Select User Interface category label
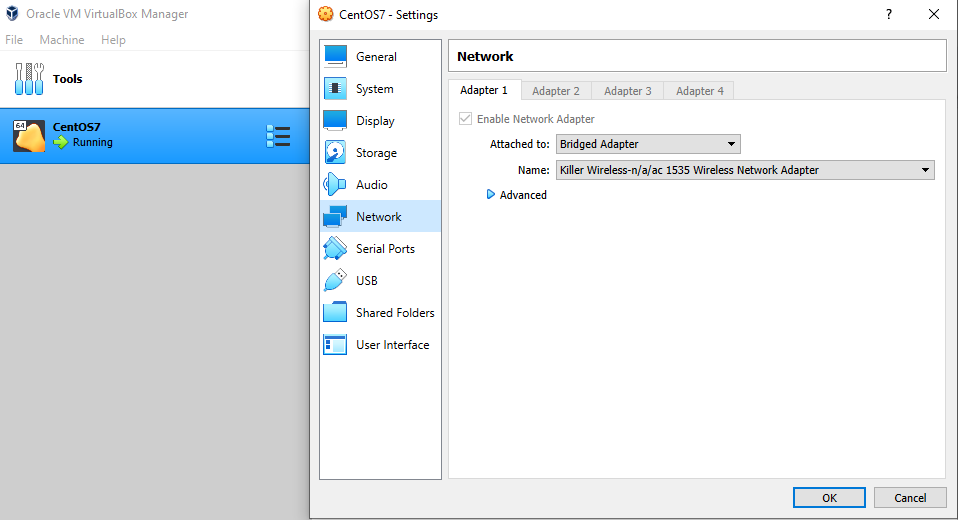Screen dimensions: 958x520 tap(393, 345)
